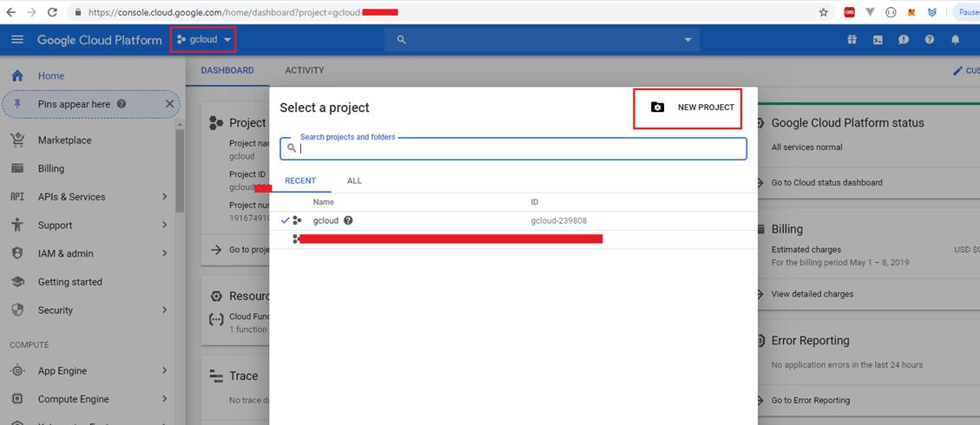Screen dimensions: 980x425
Task: Open the feedback alert icon
Action: (x=904, y=39)
